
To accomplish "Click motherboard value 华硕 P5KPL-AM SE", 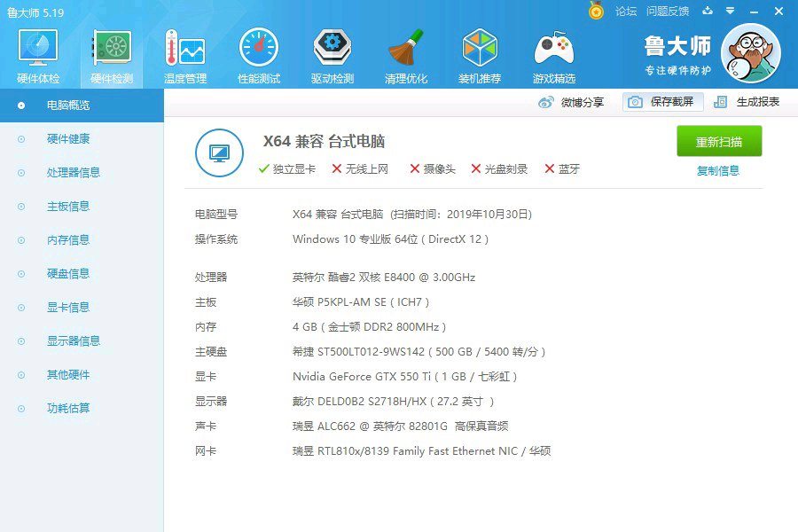I will point(361,302).
